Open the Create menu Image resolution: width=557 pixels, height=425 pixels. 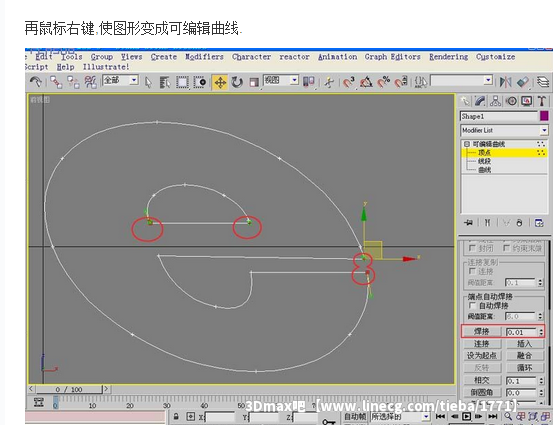[x=164, y=57]
